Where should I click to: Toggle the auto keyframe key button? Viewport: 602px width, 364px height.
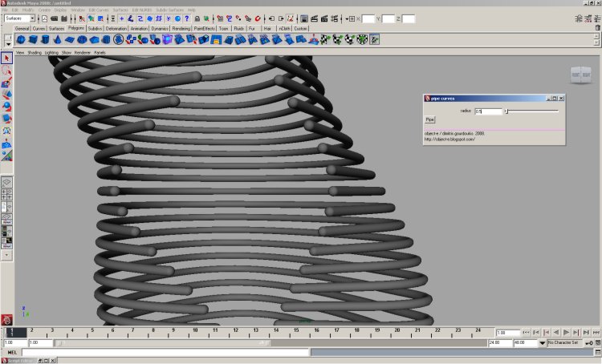pyautogui.click(x=589, y=342)
